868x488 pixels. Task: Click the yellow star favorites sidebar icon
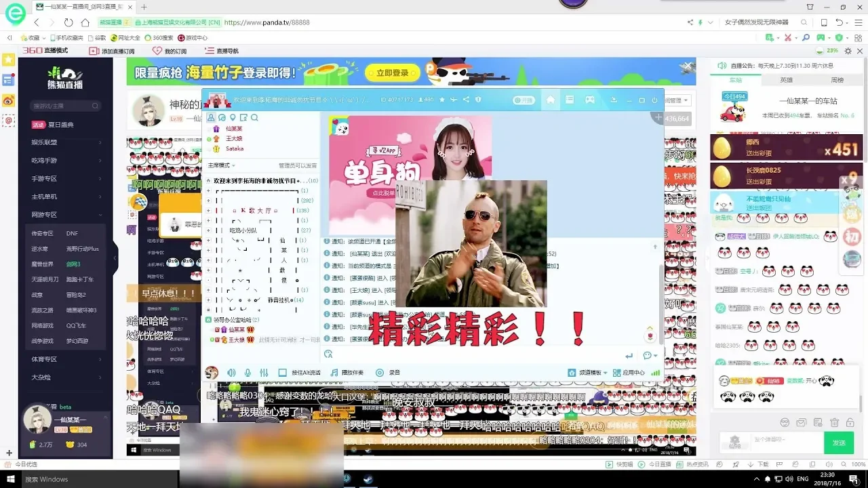pyautogui.click(x=8, y=60)
